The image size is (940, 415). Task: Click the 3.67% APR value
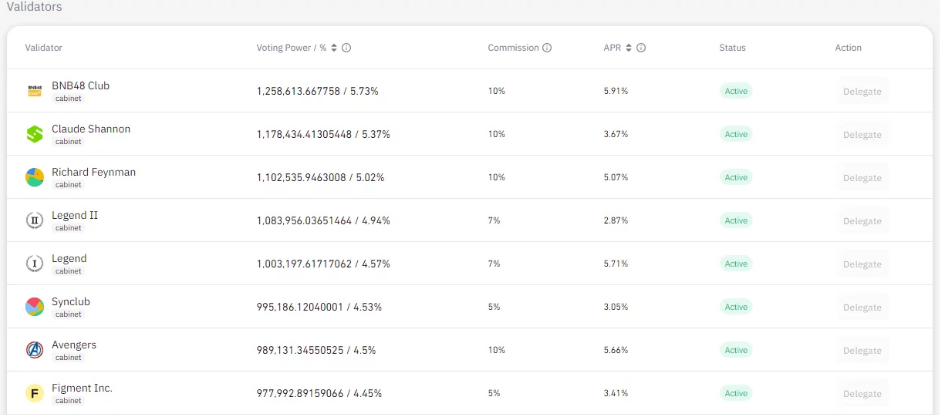(616, 135)
